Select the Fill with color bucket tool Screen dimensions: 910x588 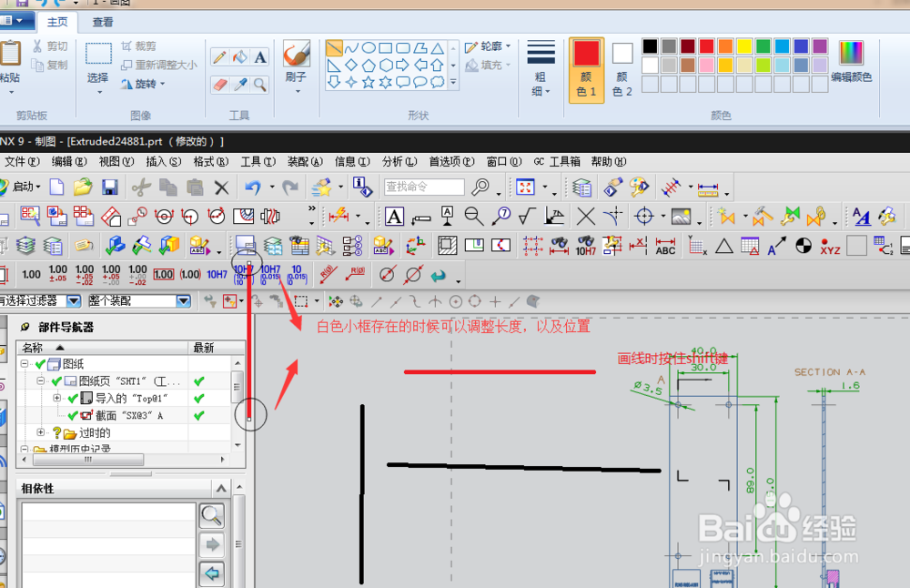click(240, 56)
